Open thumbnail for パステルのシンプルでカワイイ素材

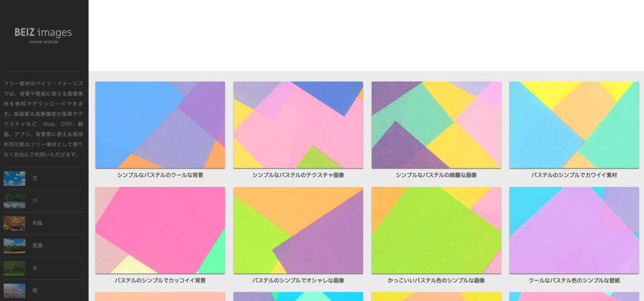tap(574, 125)
